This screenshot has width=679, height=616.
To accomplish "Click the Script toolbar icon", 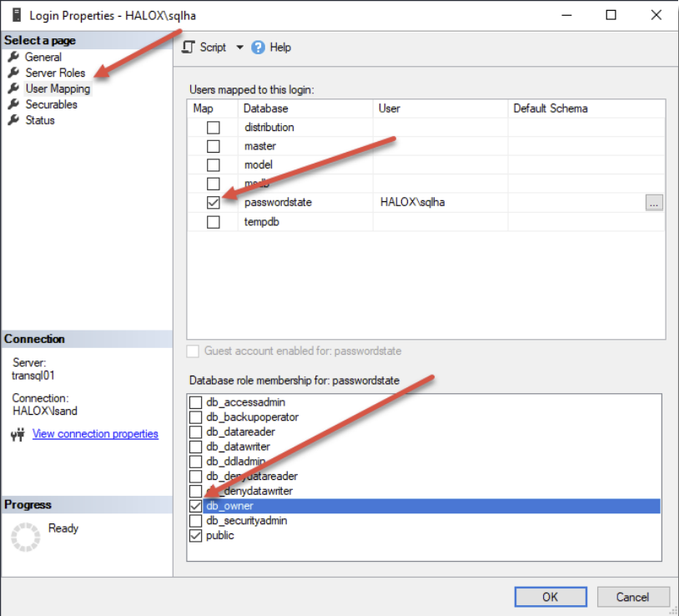I will pos(189,48).
